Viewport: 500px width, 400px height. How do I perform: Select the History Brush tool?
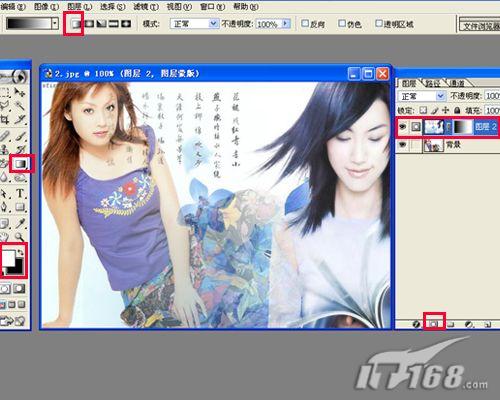[20, 150]
